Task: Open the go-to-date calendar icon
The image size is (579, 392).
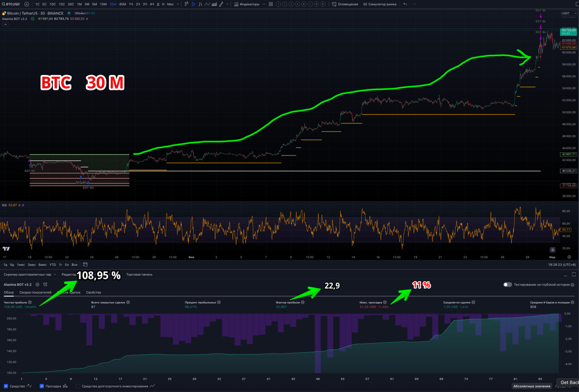Action: pyautogui.click(x=85, y=264)
